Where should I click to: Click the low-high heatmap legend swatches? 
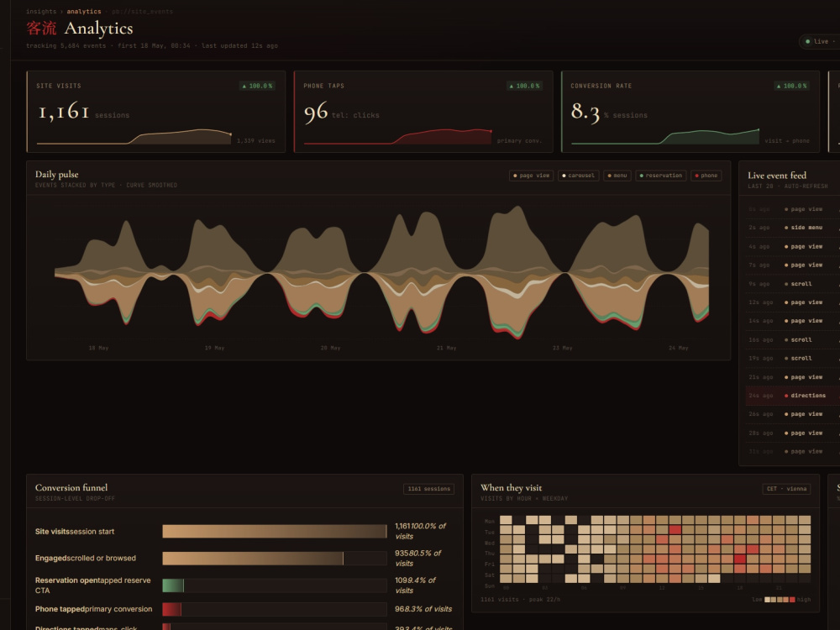pos(780,600)
